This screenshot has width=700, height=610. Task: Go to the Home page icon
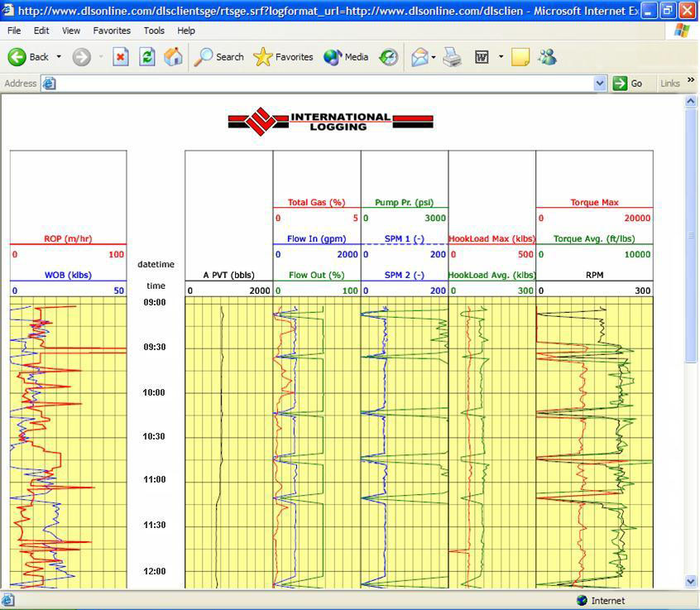173,57
